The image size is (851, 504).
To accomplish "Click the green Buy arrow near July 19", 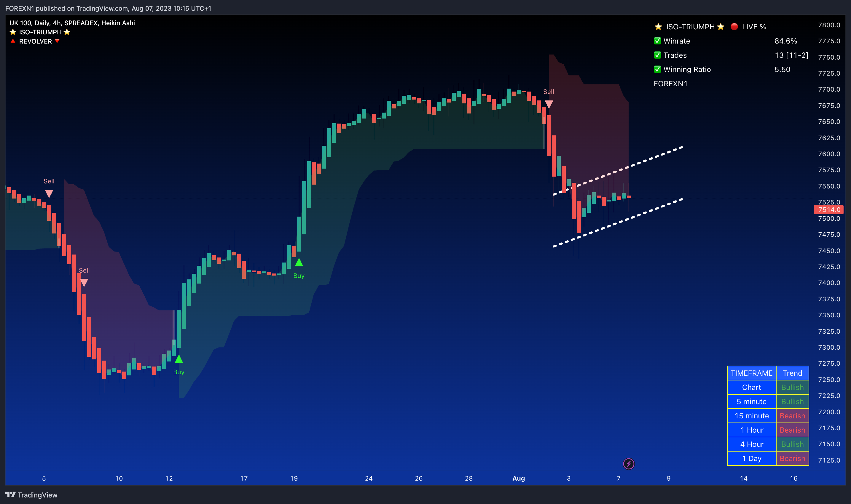I will point(299,262).
